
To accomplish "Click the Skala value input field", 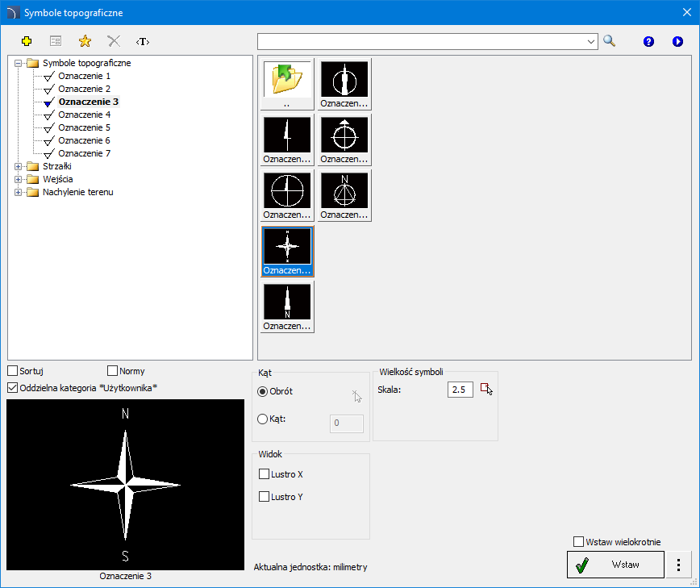I will pos(460,390).
